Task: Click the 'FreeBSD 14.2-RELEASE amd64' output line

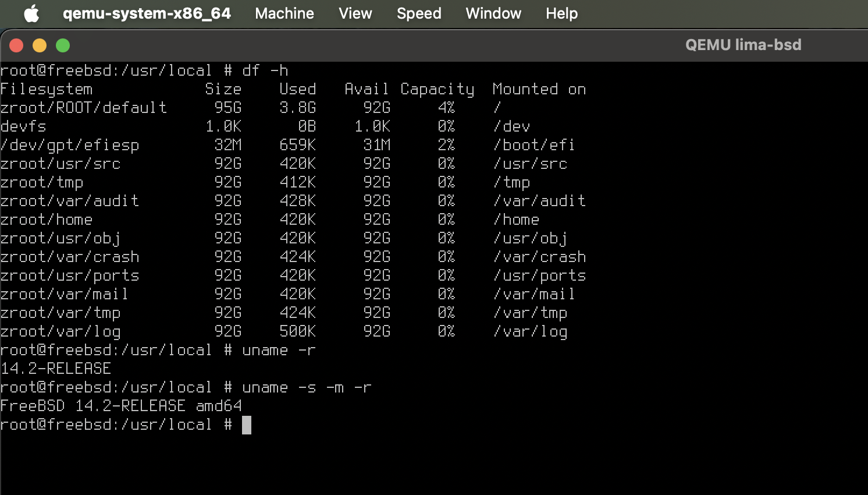Action: point(121,406)
